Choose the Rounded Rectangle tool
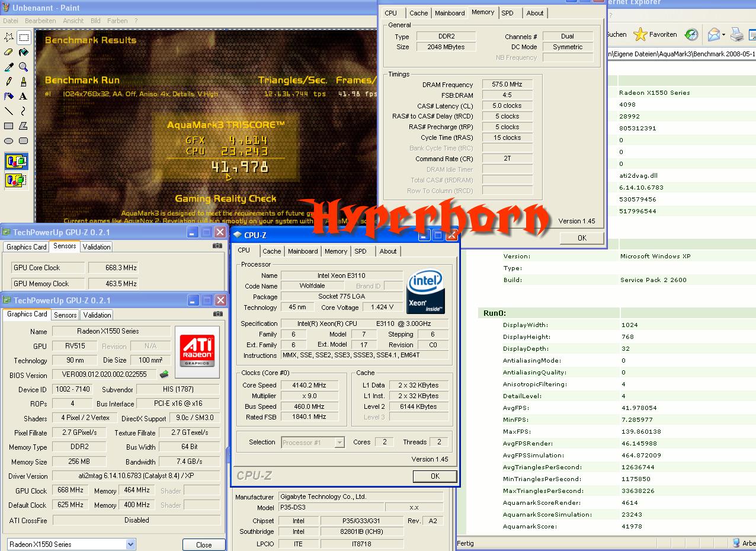The height and width of the screenshot is (551, 756). [x=24, y=140]
